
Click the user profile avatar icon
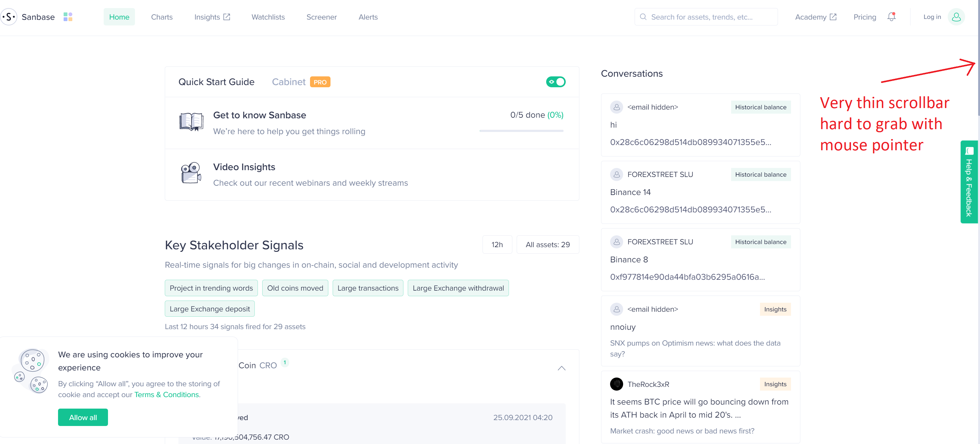(956, 17)
